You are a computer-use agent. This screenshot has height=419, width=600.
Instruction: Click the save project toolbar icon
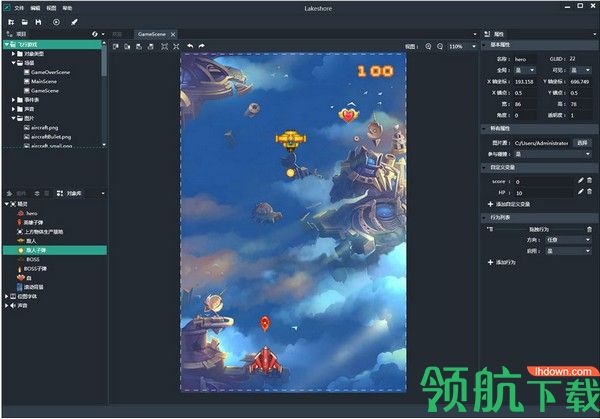(x=38, y=22)
